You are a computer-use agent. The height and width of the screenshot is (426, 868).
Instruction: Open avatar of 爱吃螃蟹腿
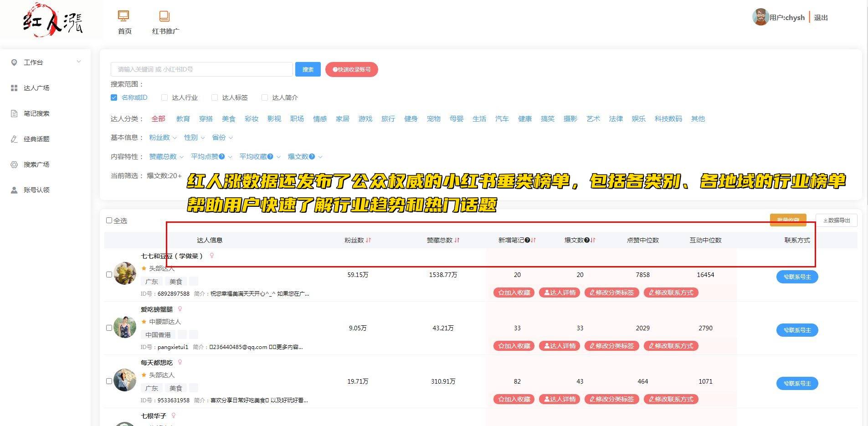click(x=125, y=327)
